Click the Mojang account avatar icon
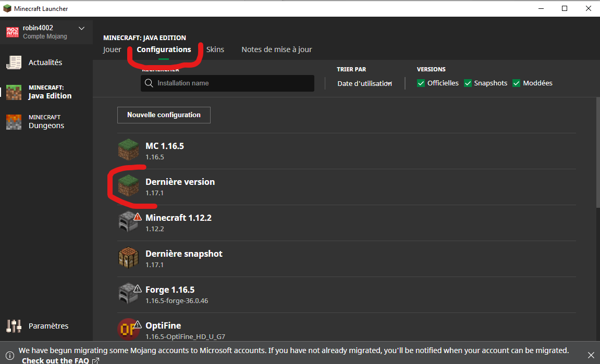Viewport: 600px width, 364px height. click(13, 32)
